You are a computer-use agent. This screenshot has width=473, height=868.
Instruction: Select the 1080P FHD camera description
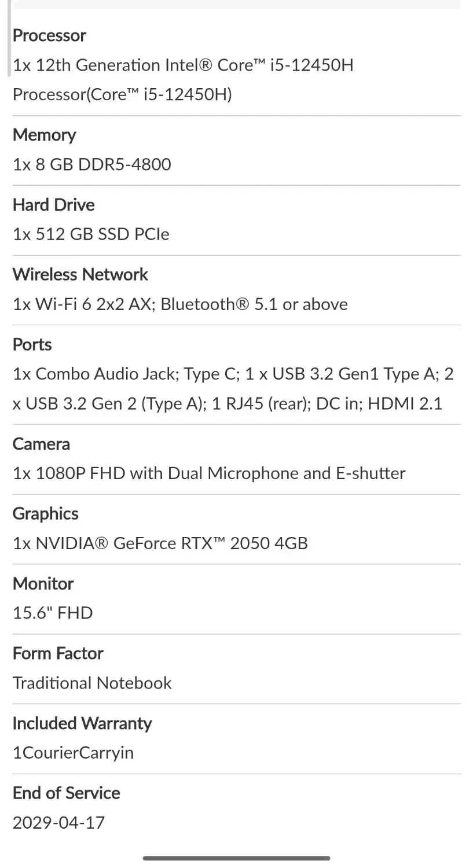point(209,473)
